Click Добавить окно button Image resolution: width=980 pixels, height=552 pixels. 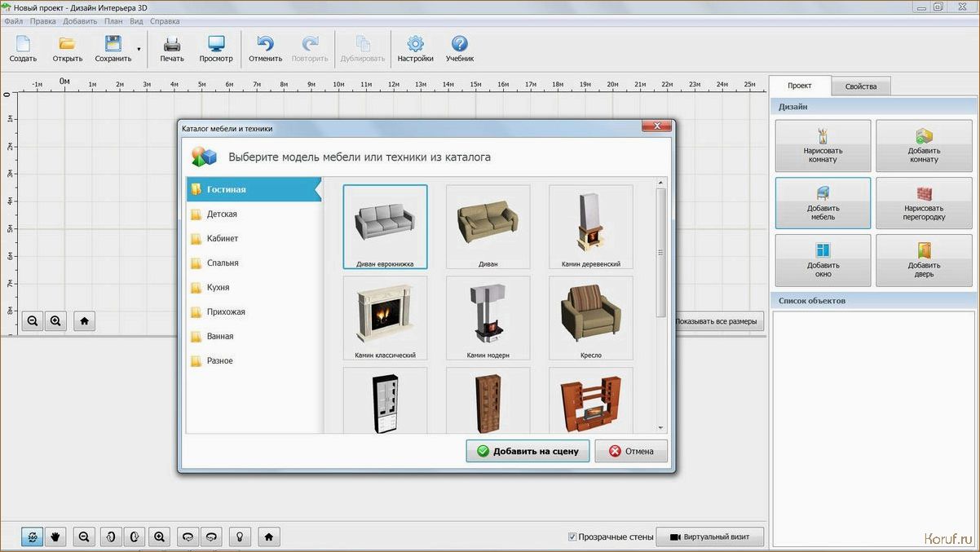pos(823,260)
